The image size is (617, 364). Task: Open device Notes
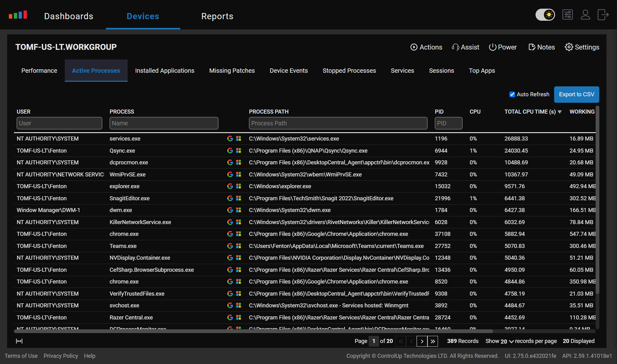541,47
